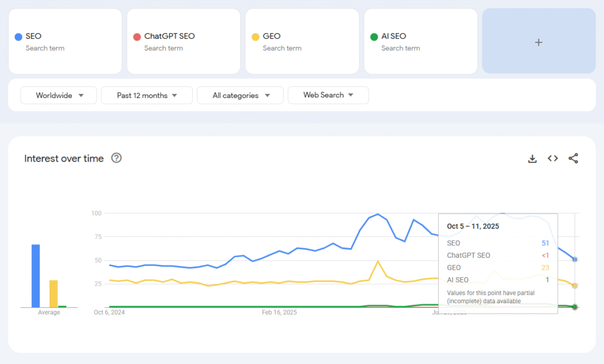This screenshot has height=364, width=604.
Task: Open help icon beside Interest over time
Action: (117, 158)
